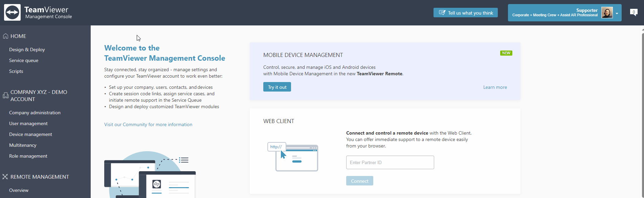Click the company building icon in sidebar
644x198 pixels.
pos(5,96)
